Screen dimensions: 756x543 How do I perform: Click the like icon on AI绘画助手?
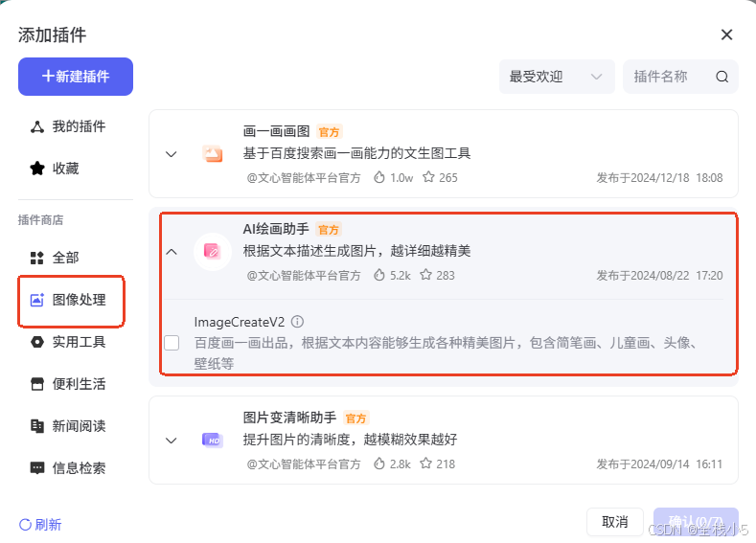(379, 275)
